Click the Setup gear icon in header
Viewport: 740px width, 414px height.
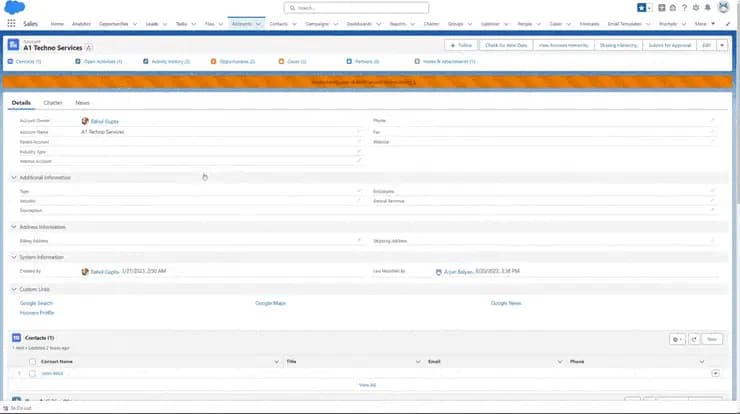[x=692, y=7]
